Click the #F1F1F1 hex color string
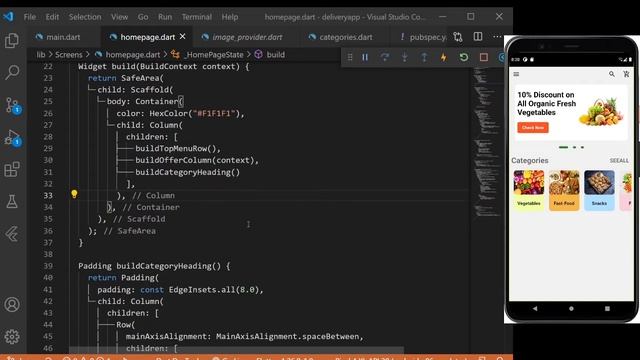 click(x=214, y=113)
